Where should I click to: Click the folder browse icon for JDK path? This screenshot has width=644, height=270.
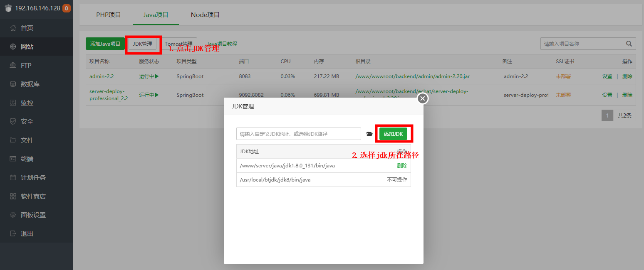click(x=369, y=134)
